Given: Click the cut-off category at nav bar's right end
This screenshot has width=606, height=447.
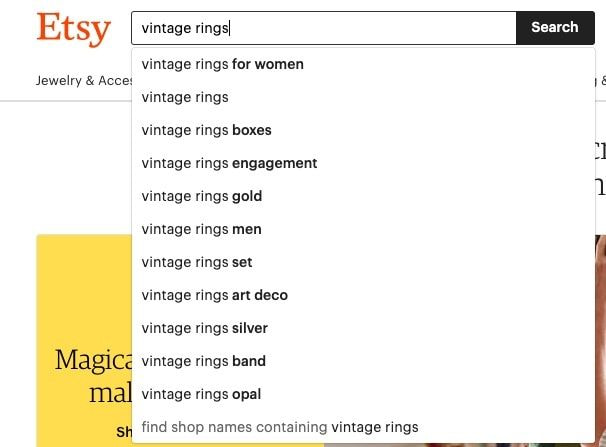Looking at the screenshot, I should pos(602,81).
